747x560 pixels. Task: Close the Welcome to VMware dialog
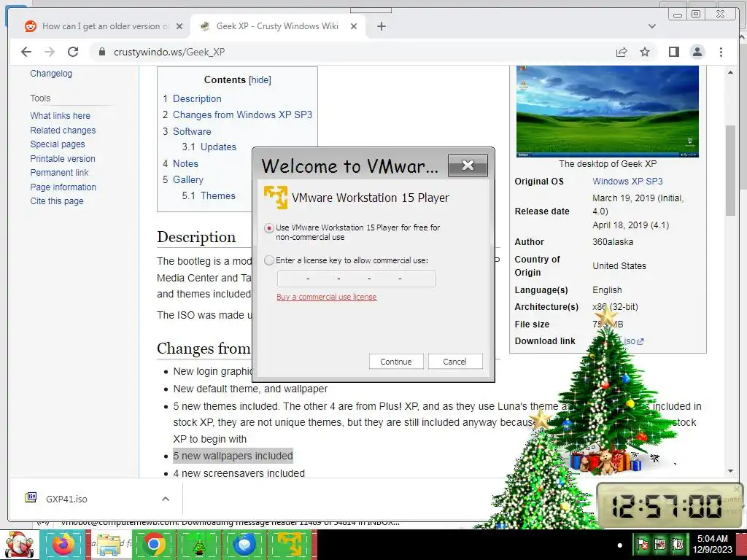468,166
